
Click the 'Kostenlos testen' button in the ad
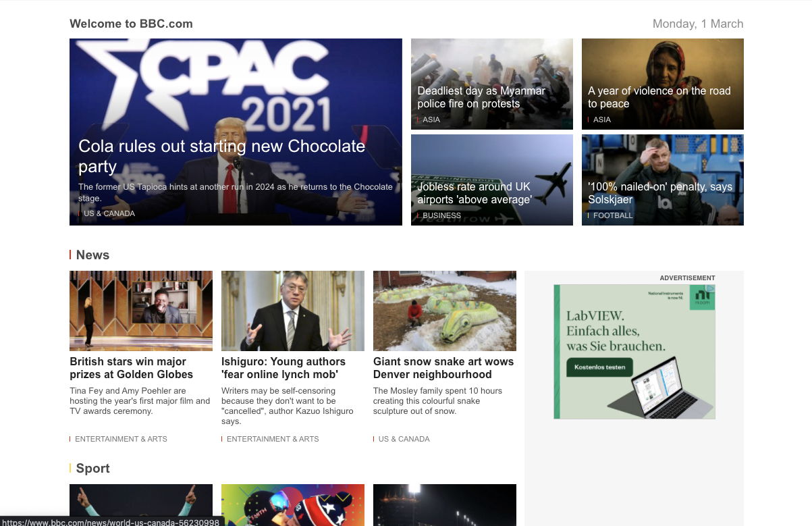pos(600,368)
